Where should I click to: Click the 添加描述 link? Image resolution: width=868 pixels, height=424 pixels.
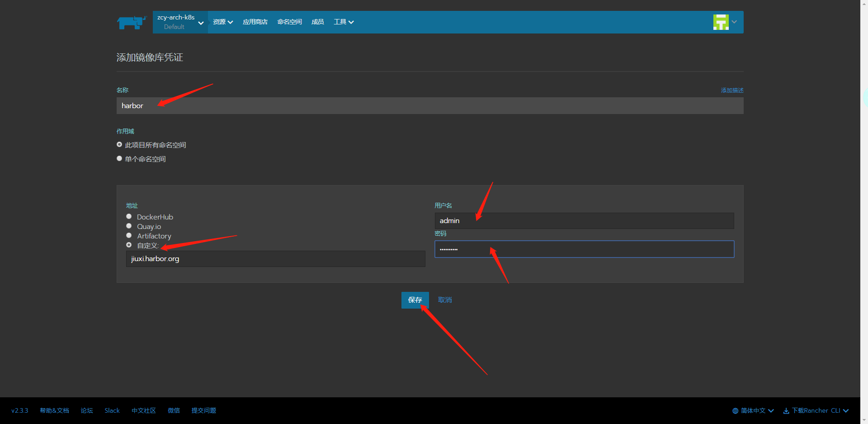click(732, 91)
